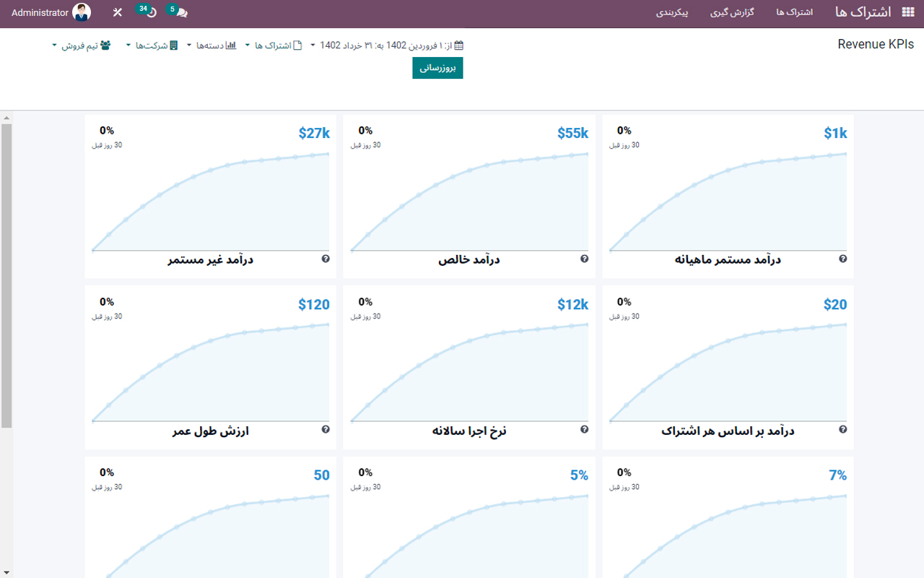924x578 pixels.
Task: Click the help icon on درآمد خالص card
Action: [x=585, y=258]
